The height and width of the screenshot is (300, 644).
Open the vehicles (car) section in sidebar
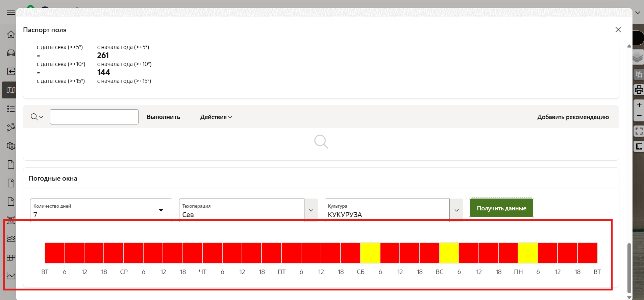(11, 53)
